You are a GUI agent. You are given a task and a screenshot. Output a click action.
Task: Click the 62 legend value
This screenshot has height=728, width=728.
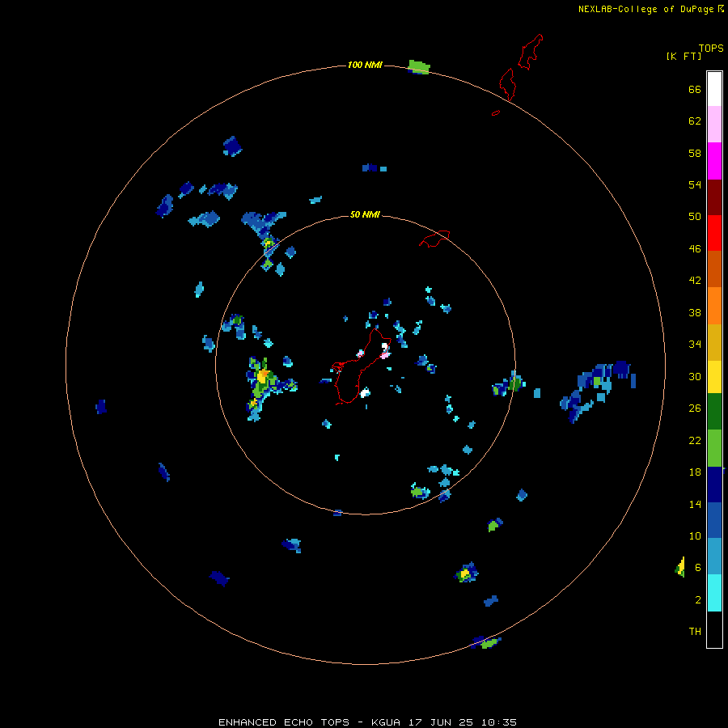point(695,121)
